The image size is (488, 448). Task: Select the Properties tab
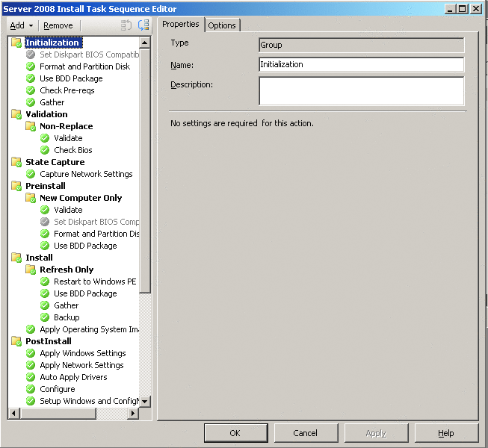181,25
